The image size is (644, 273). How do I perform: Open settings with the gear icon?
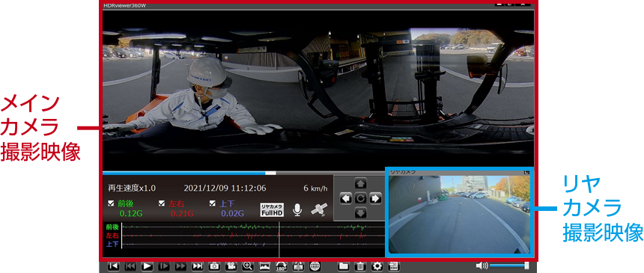pos(377,266)
